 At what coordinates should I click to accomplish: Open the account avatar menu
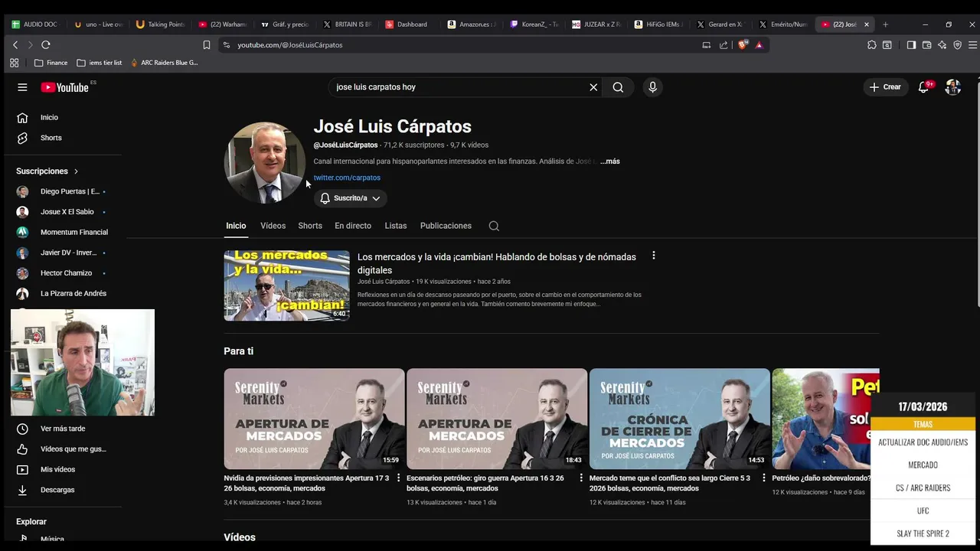point(953,87)
